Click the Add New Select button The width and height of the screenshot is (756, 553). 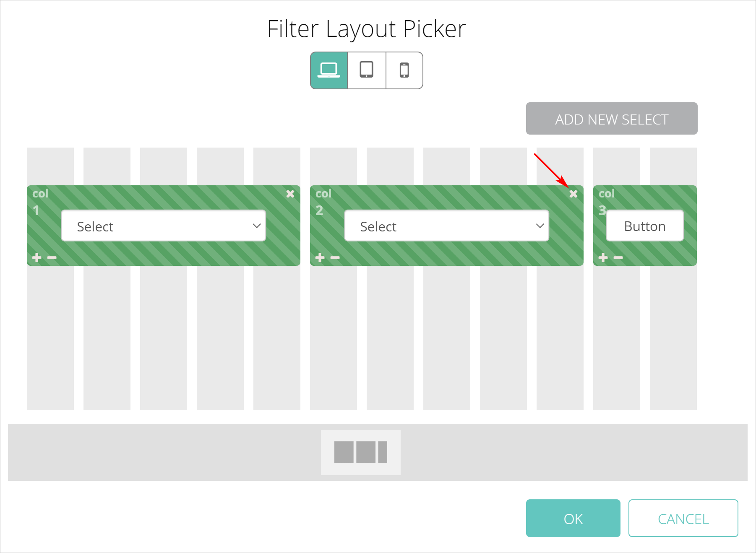pyautogui.click(x=611, y=119)
